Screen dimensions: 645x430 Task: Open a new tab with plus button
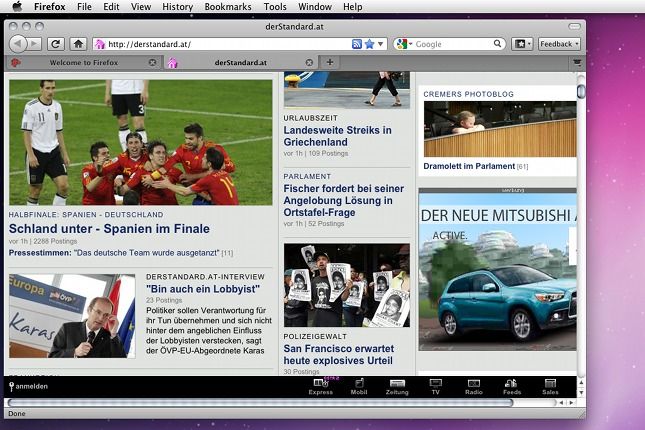tap(329, 63)
